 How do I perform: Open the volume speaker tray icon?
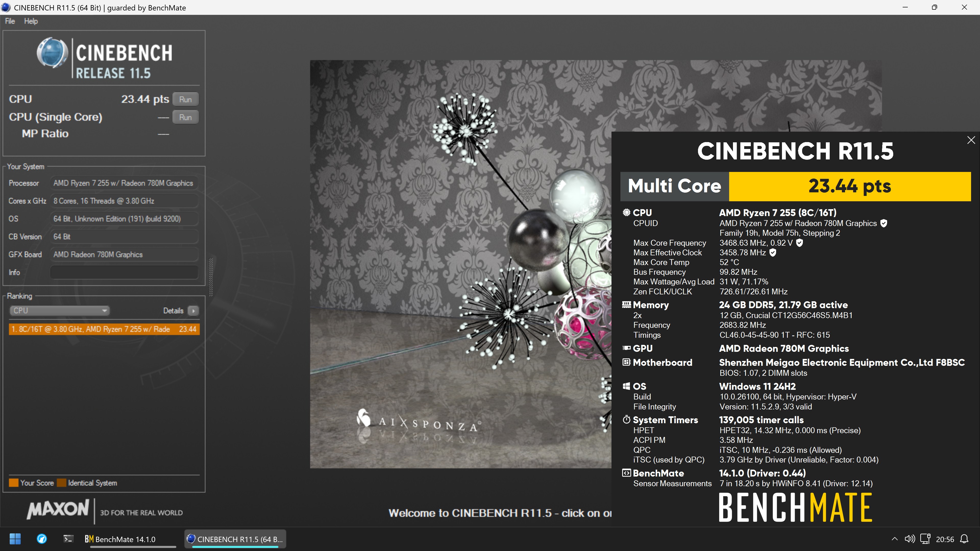[910, 539]
